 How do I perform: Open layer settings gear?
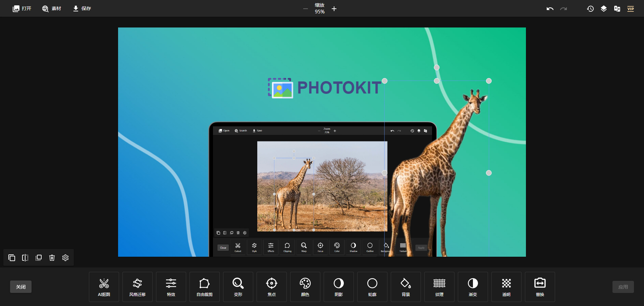click(65, 258)
